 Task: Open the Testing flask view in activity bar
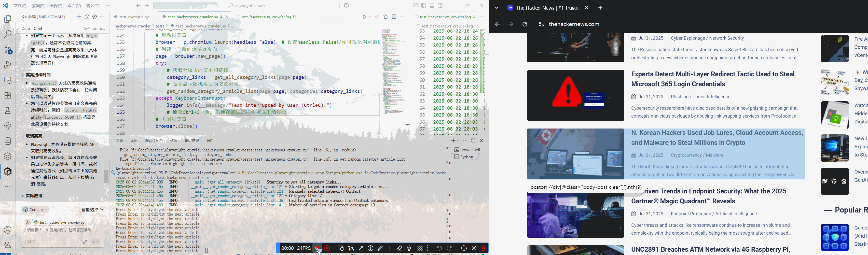(7, 110)
